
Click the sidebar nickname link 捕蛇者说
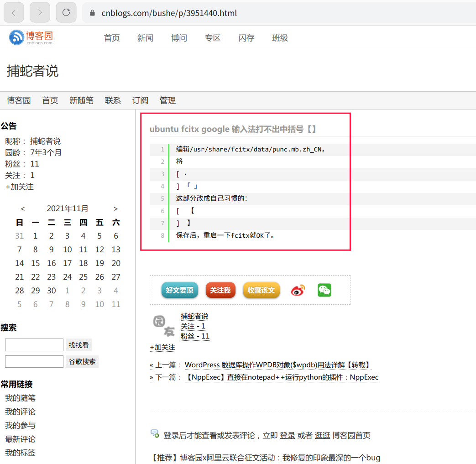[45, 141]
